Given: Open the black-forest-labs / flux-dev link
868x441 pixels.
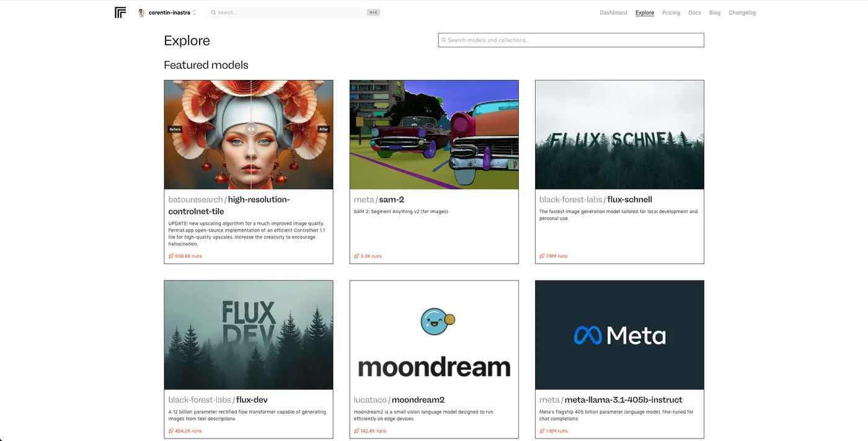Looking at the screenshot, I should click(x=218, y=400).
